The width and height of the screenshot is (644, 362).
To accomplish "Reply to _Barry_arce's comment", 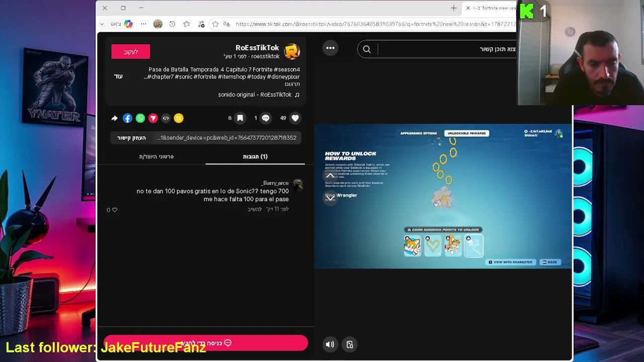I will click(255, 209).
